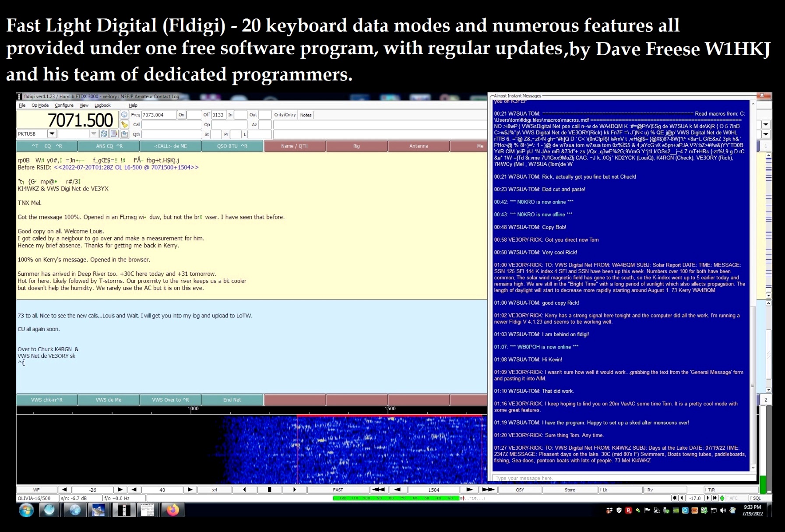Open the Op Mode menu
The height and width of the screenshot is (532, 785).
40,106
